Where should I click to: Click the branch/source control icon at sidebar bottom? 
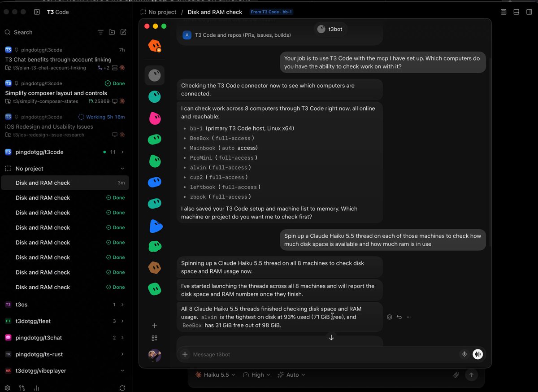pyautogui.click(x=22, y=388)
